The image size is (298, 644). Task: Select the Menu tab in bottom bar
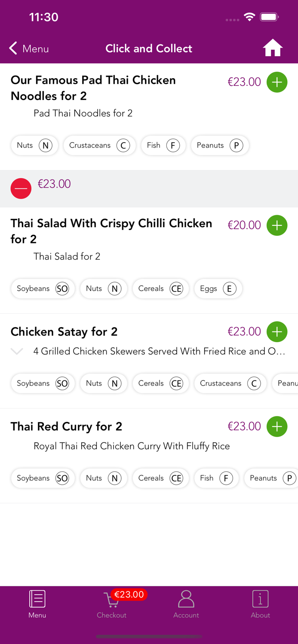tap(37, 604)
